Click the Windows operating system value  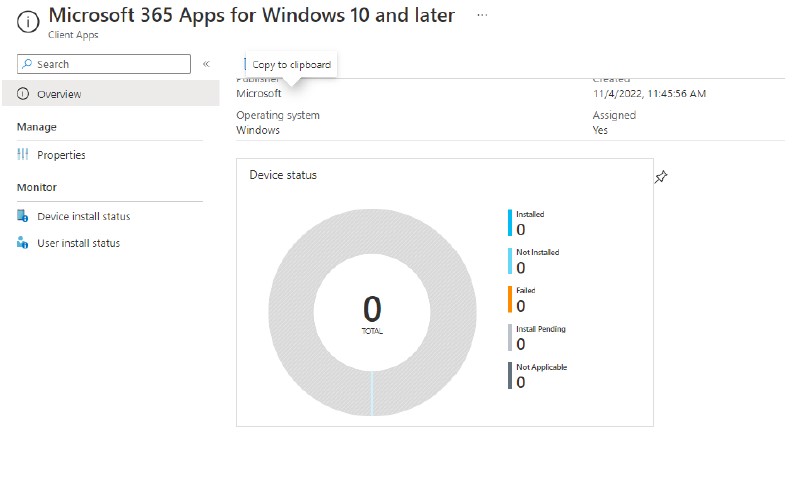[258, 130]
